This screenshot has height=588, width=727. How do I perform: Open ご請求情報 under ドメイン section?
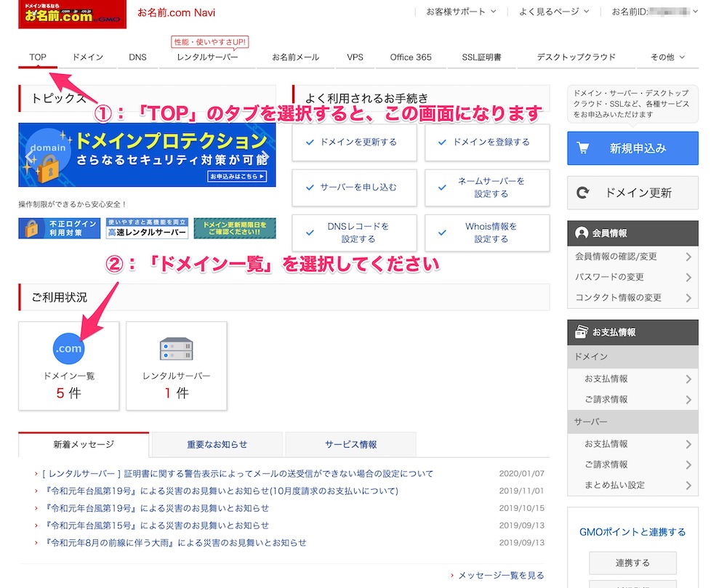point(633,400)
